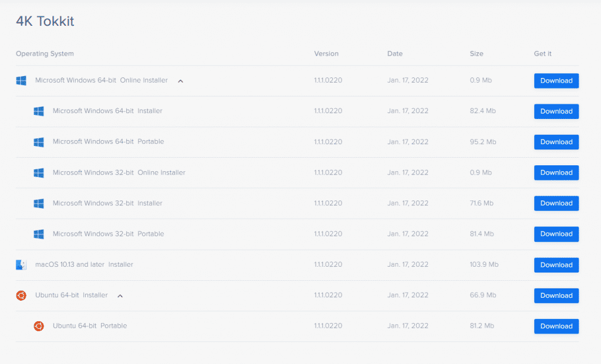The width and height of the screenshot is (601, 364).
Task: Download the Ubuntu 64-bit Installer
Action: pyautogui.click(x=556, y=295)
